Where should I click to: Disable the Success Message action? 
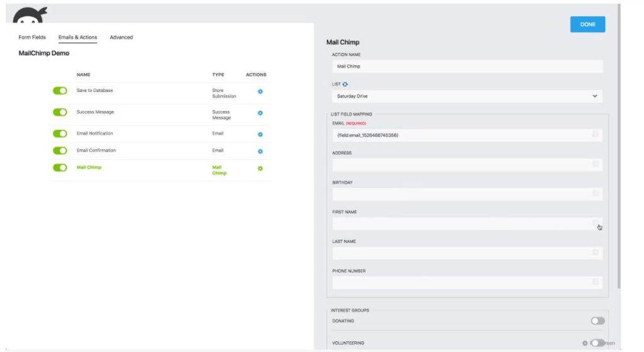(x=60, y=112)
